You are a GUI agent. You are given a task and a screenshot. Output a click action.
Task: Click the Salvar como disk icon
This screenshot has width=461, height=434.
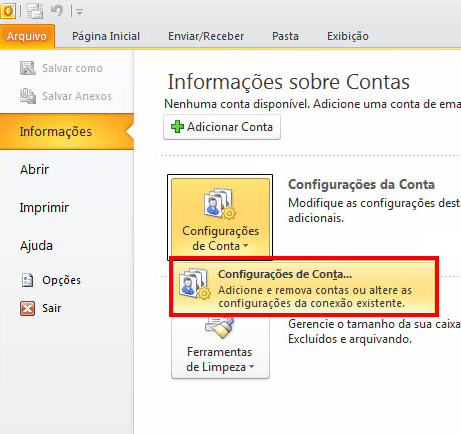pos(28,68)
